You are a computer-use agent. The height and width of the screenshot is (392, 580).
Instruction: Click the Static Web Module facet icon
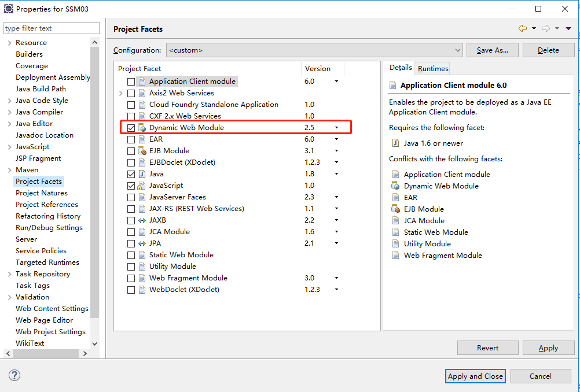[x=142, y=255]
